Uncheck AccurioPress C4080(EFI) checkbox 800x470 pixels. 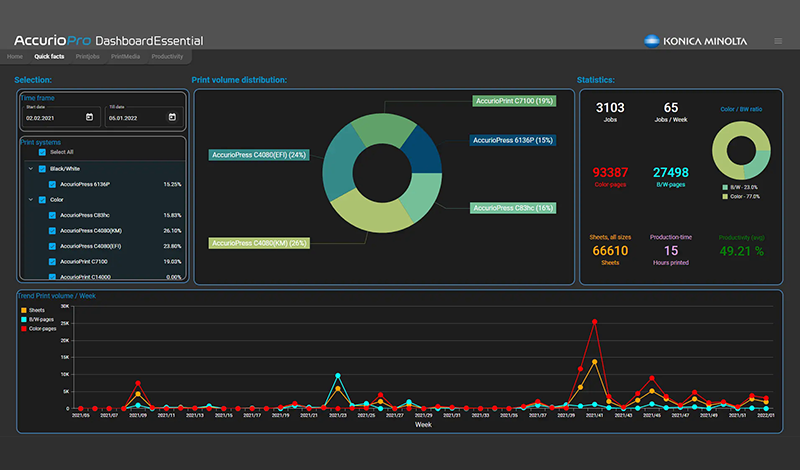tap(52, 246)
